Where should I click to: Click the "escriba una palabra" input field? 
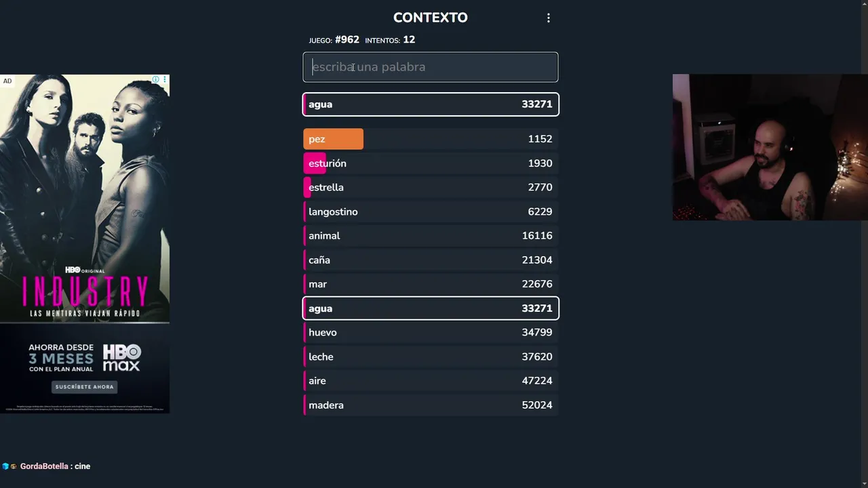pos(431,67)
